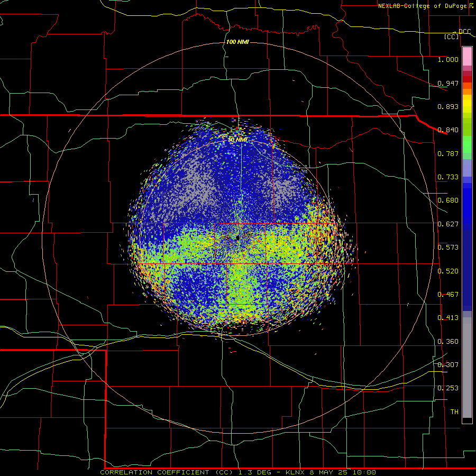
Task: Pick the pink swatch atop the color bar
Action: (467, 56)
